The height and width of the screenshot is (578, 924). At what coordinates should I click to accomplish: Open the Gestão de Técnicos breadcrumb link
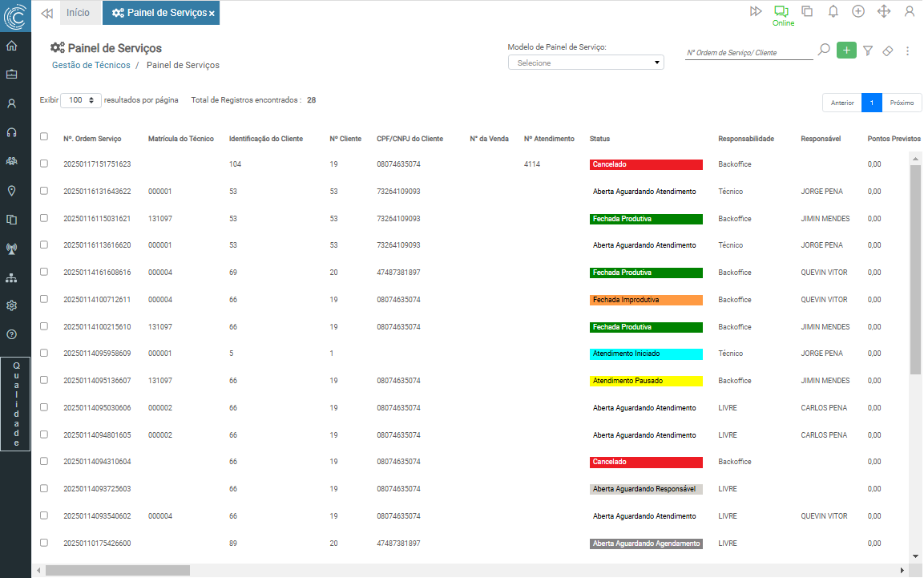coord(91,65)
